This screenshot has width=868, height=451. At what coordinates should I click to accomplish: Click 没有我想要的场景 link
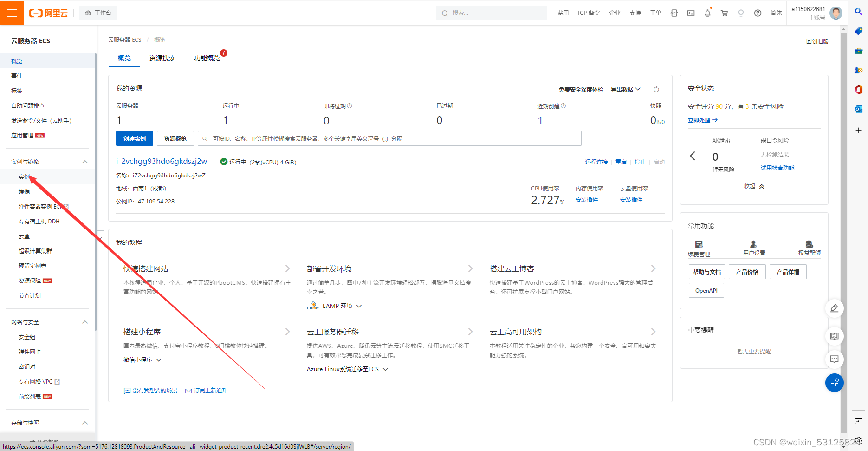coord(151,391)
